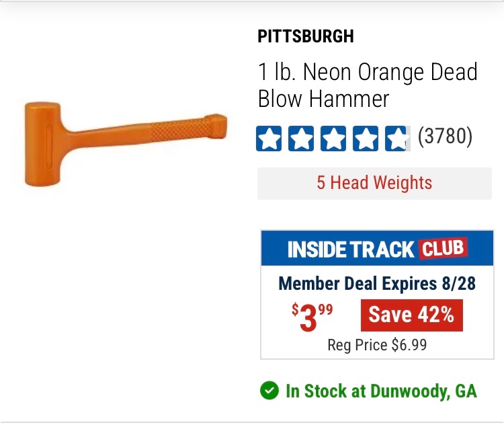504x425 pixels.
Task: View the 3780 customer reviews
Action: click(x=445, y=137)
